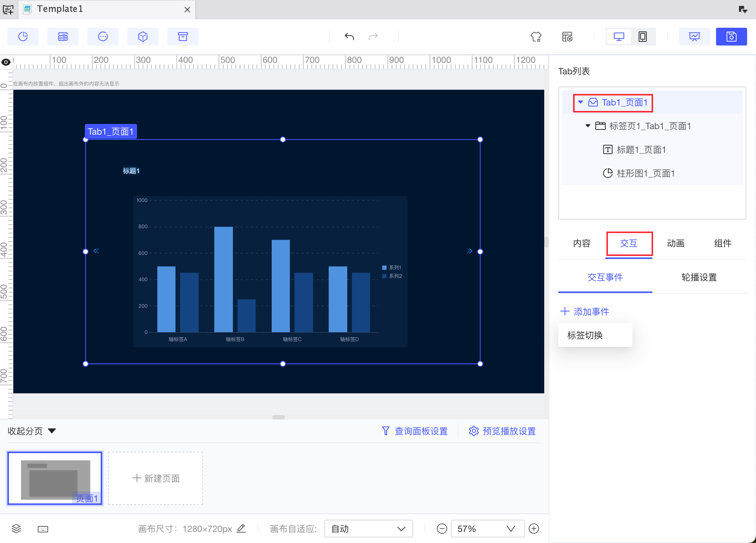
Task: Switch to mobile layout view
Action: [643, 37]
